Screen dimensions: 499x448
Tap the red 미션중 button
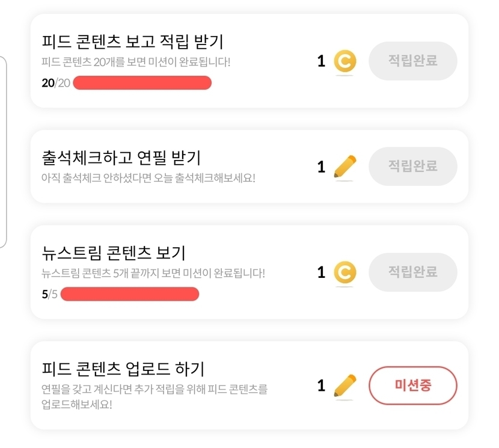(412, 385)
